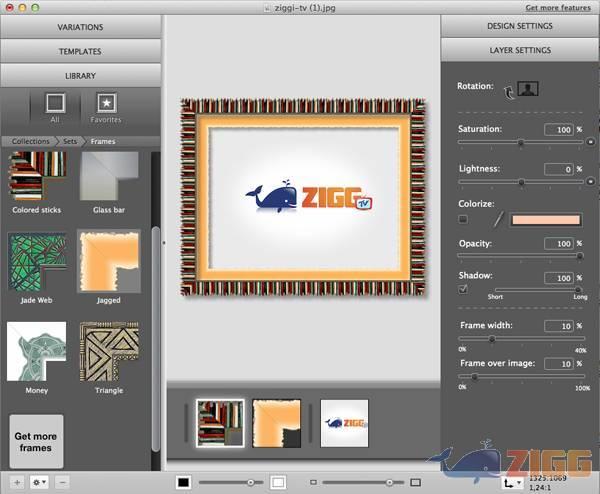
Task: Expand the Variations panel
Action: (80, 26)
